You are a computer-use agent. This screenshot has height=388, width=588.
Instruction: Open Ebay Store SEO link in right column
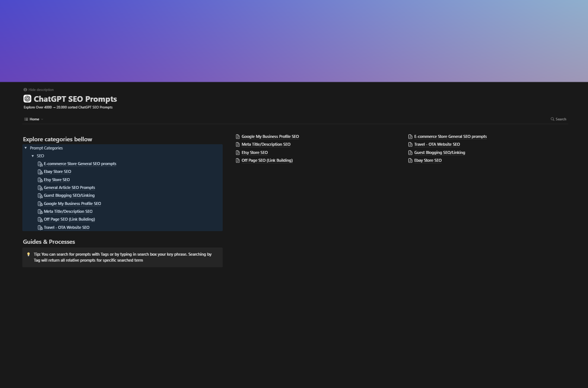point(428,160)
